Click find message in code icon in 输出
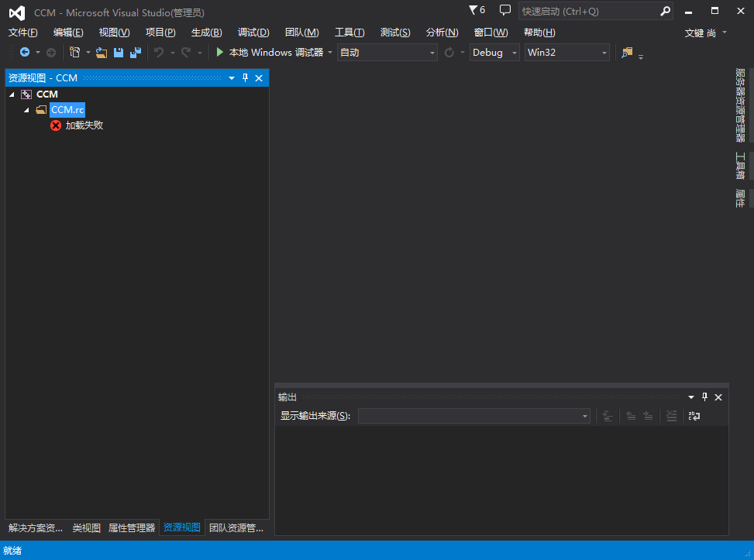The height and width of the screenshot is (560, 754). 608,416
